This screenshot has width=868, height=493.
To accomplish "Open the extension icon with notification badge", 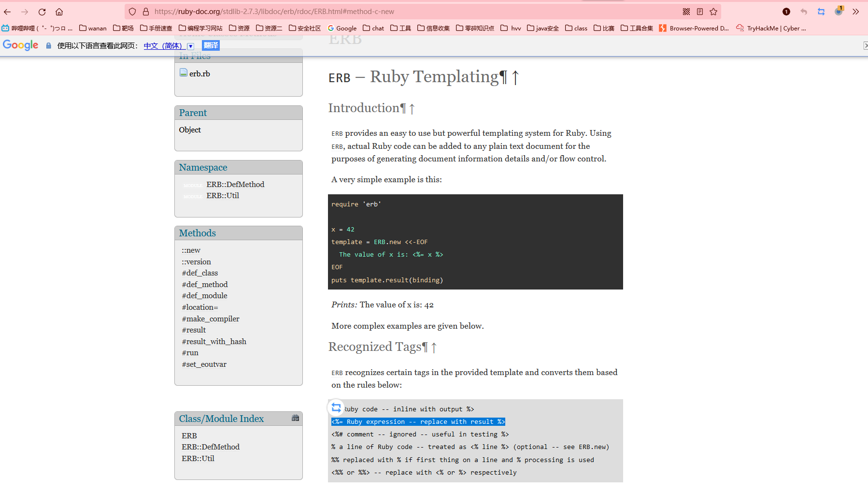I will point(839,11).
